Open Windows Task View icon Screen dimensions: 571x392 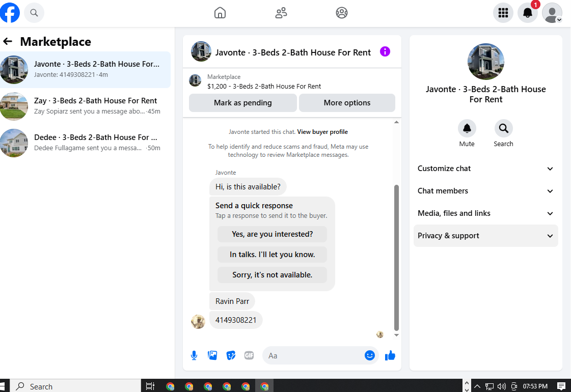150,386
